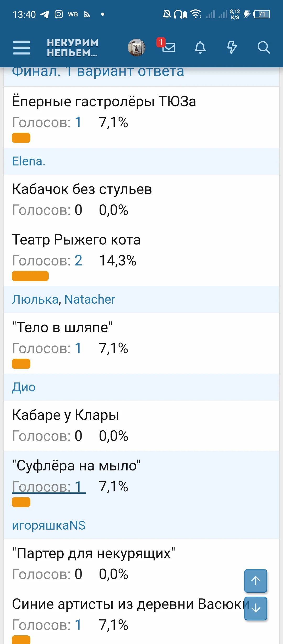Select the poll option Кабачок без стульев
Image resolution: width=283 pixels, height=644 pixels.
point(82,189)
